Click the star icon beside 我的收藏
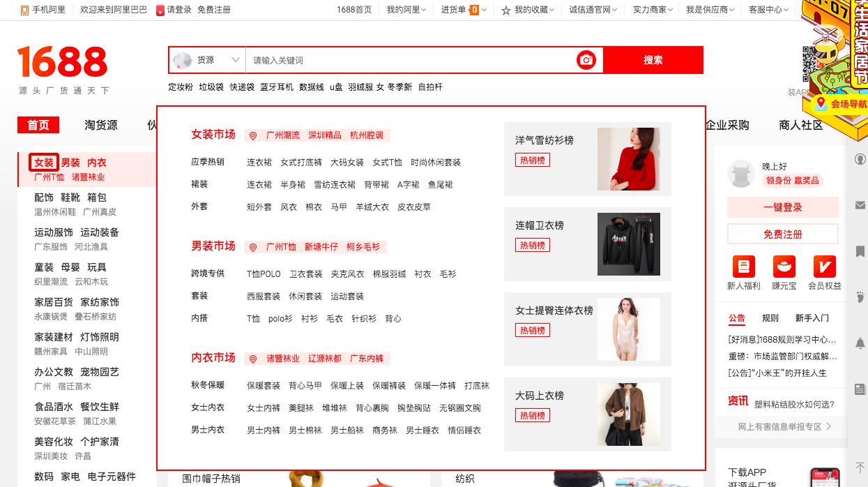The width and height of the screenshot is (868, 487). coord(506,10)
